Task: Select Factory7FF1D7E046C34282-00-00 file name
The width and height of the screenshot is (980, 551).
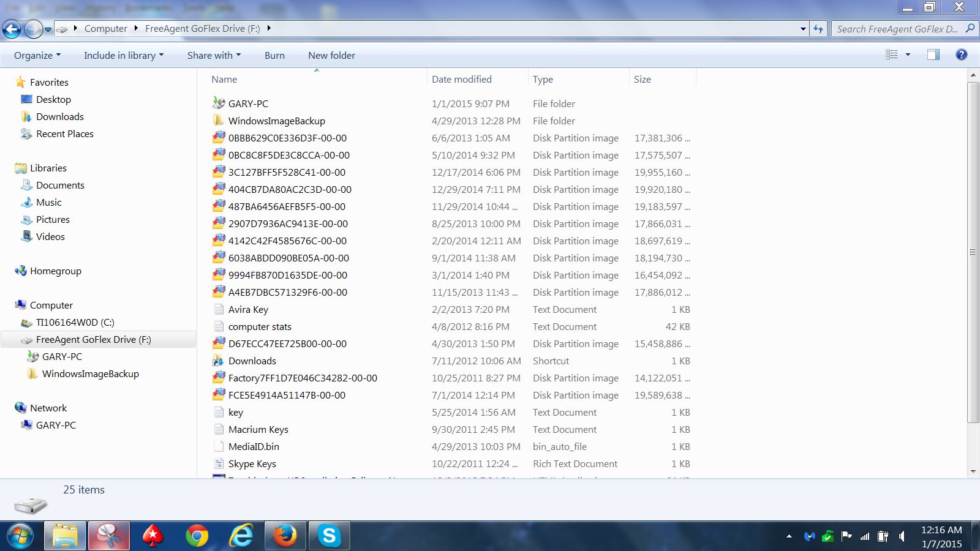Action: (x=303, y=378)
